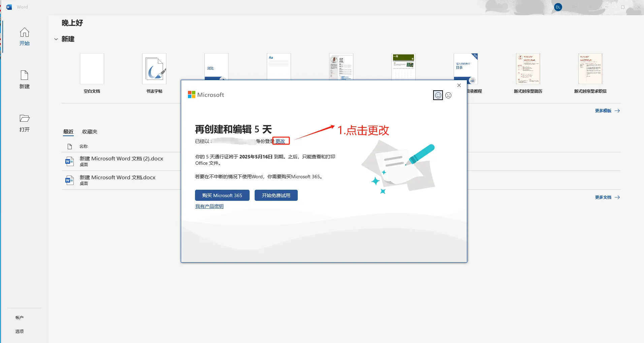
Task: Click the smiley face feedback icon
Action: click(x=438, y=95)
